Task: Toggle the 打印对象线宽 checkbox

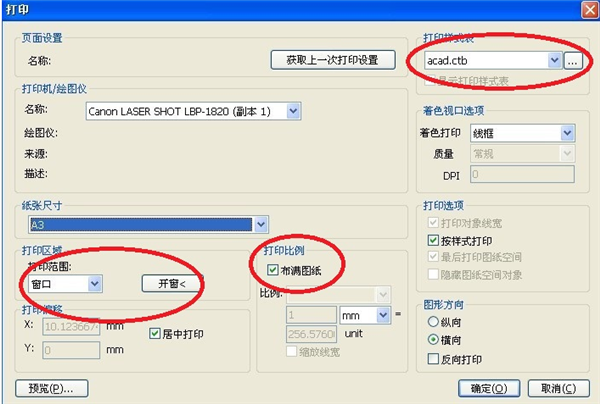Action: (x=433, y=223)
